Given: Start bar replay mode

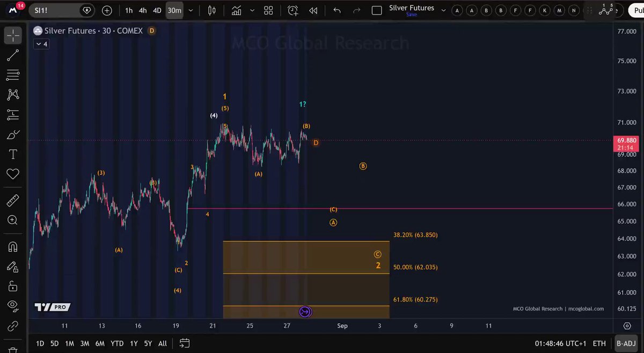Looking at the screenshot, I should point(313,10).
